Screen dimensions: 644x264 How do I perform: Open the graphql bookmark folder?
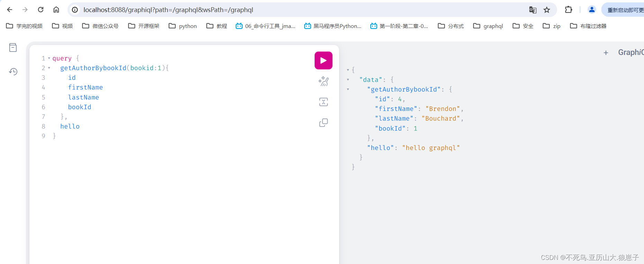[x=488, y=26]
